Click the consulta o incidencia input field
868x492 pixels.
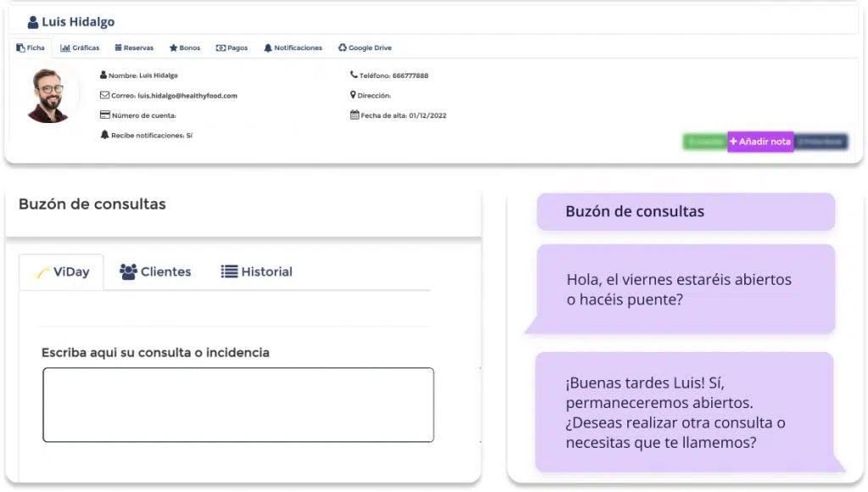point(237,403)
